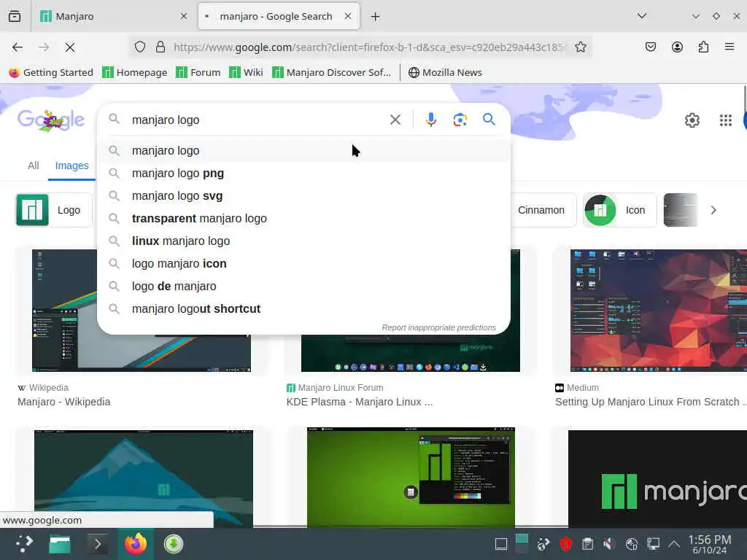Screen dimensions: 747x560
Task: Open a new browser tab
Action: 376,17
